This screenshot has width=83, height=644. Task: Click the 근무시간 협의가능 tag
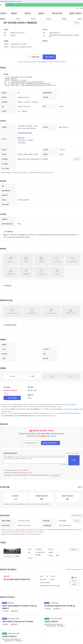[x=22, y=143]
